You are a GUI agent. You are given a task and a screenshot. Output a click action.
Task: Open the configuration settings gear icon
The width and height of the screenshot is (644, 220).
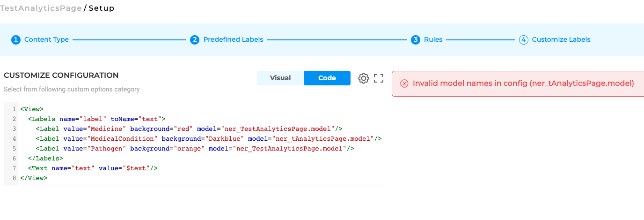[x=364, y=78]
